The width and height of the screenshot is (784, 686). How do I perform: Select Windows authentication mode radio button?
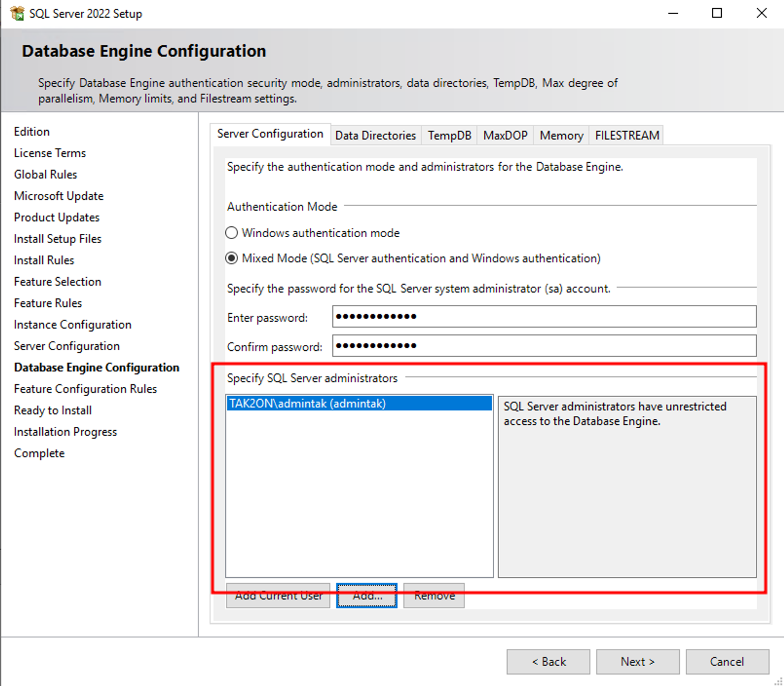pos(232,233)
